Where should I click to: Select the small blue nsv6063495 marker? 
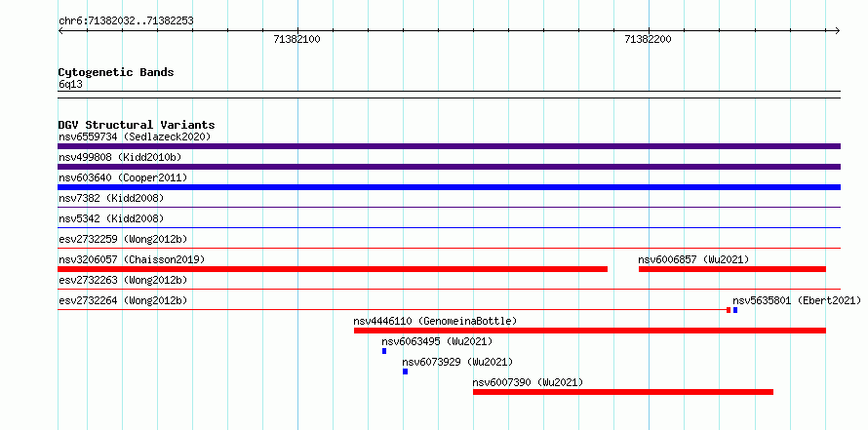pos(384,351)
